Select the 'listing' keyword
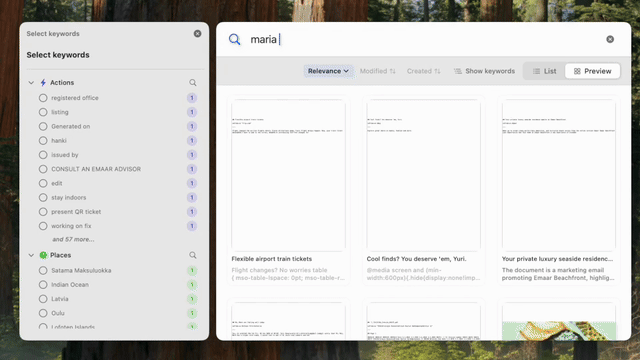 43,112
